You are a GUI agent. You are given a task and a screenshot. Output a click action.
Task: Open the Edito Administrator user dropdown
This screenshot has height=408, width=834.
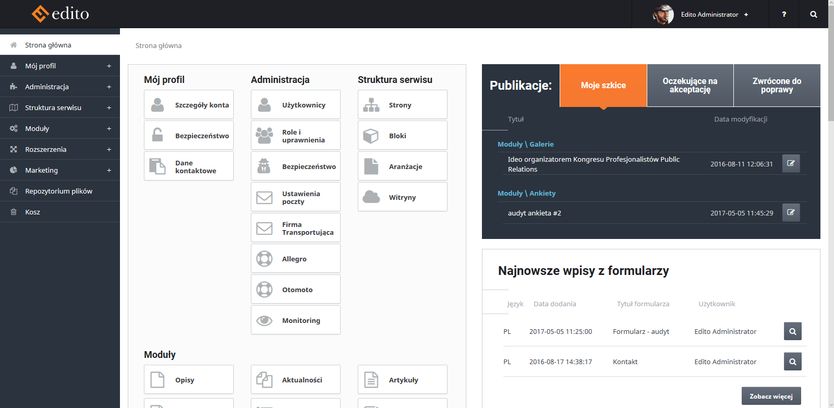pyautogui.click(x=714, y=15)
